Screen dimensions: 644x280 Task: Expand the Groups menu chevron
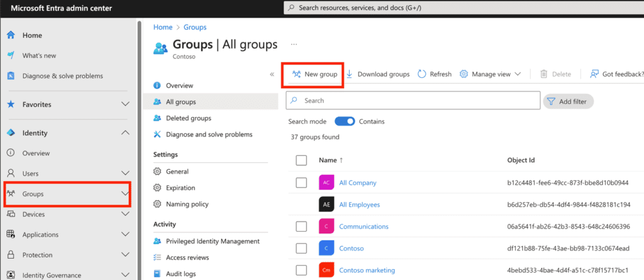tap(126, 194)
